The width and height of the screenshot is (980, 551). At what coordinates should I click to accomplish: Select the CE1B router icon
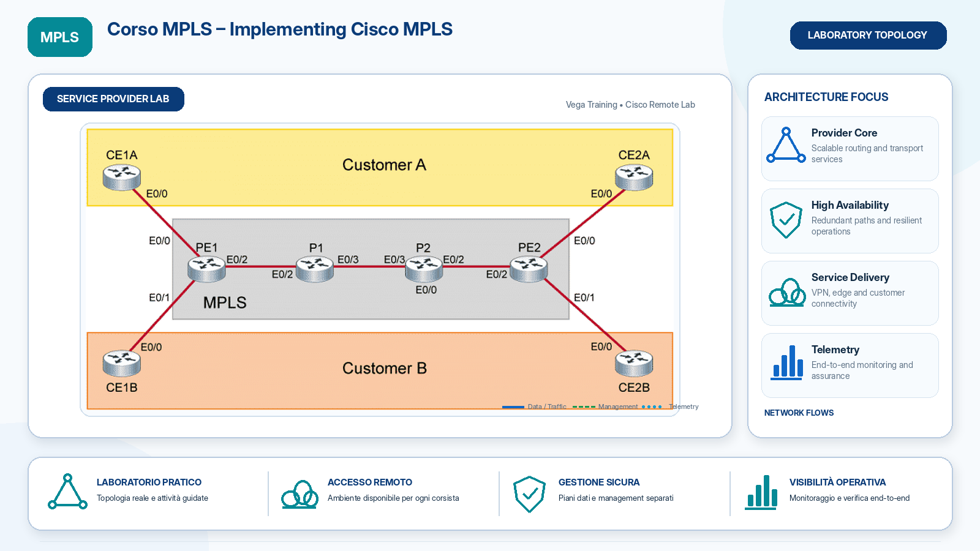[122, 364]
